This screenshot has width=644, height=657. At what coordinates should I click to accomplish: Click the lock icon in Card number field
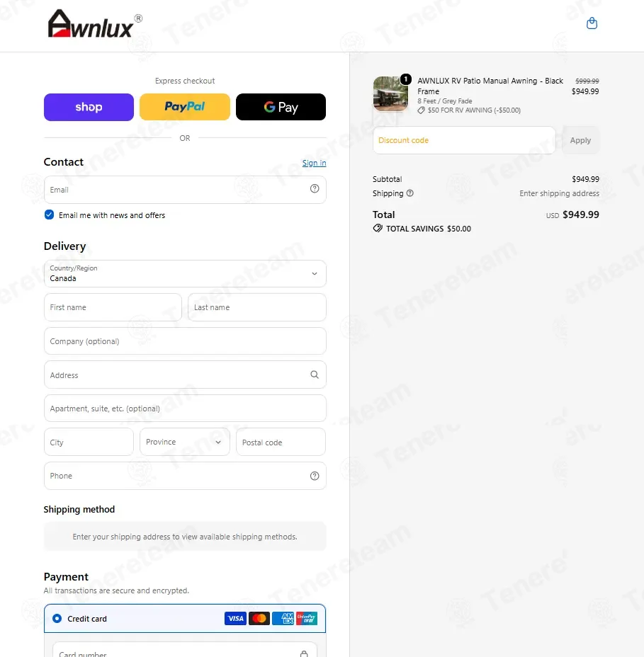click(x=304, y=653)
